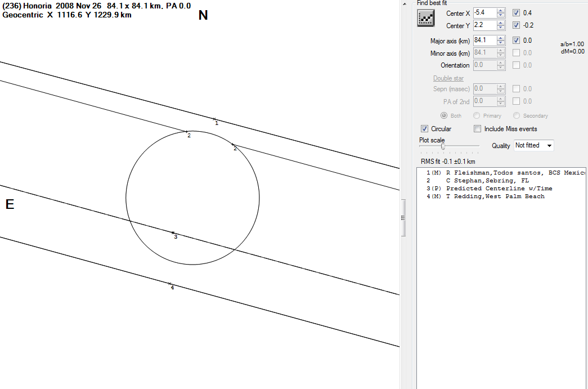
Task: Click inside the Center X input field
Action: [x=484, y=13]
